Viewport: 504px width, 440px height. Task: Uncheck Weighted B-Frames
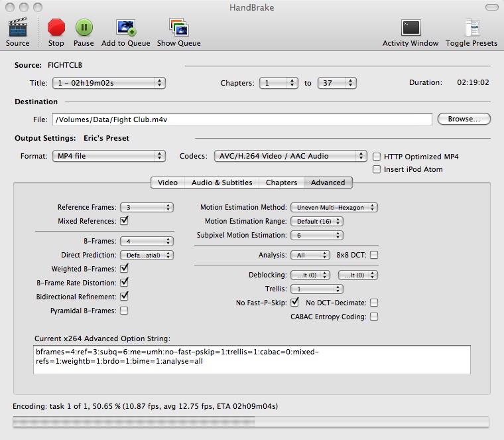[x=124, y=269]
